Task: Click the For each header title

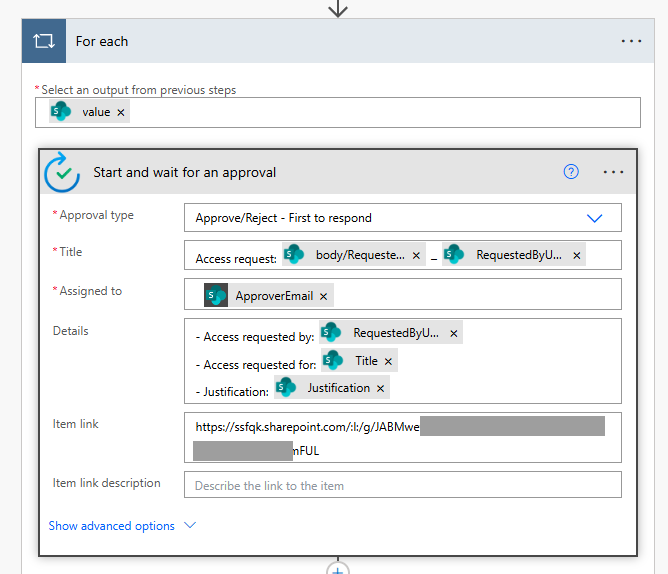Action: tap(102, 41)
